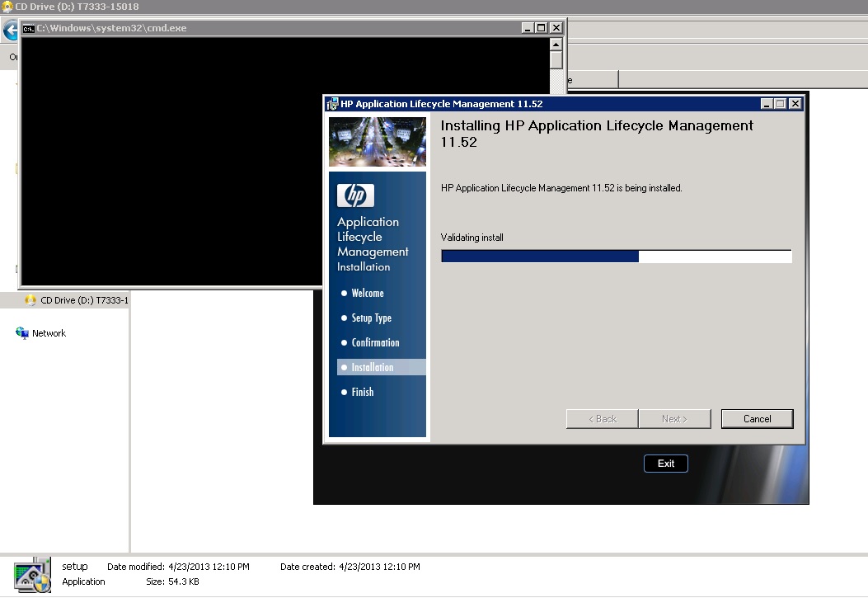Viewport: 868px width, 598px height.
Task: Click the cmd.exe title bar icon
Action: [x=29, y=28]
